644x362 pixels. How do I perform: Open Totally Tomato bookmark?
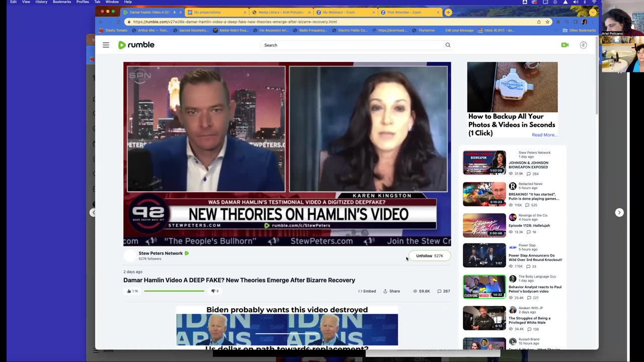(113, 30)
